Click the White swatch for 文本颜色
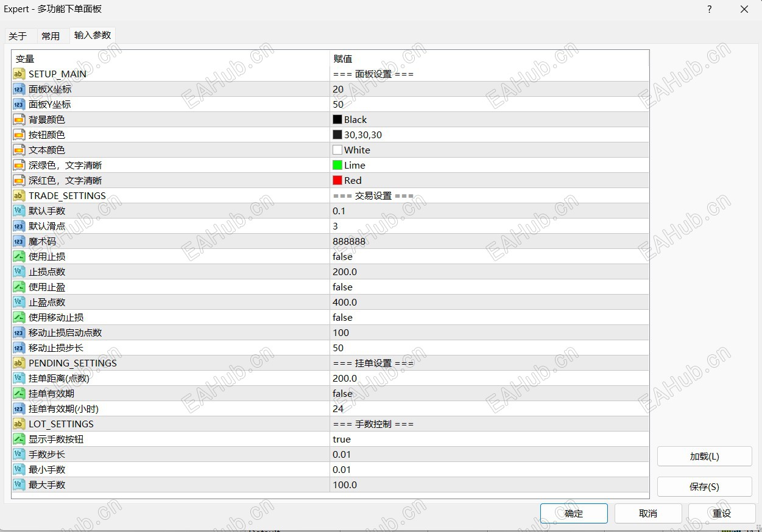Image resolution: width=762 pixels, height=532 pixels. (337, 150)
